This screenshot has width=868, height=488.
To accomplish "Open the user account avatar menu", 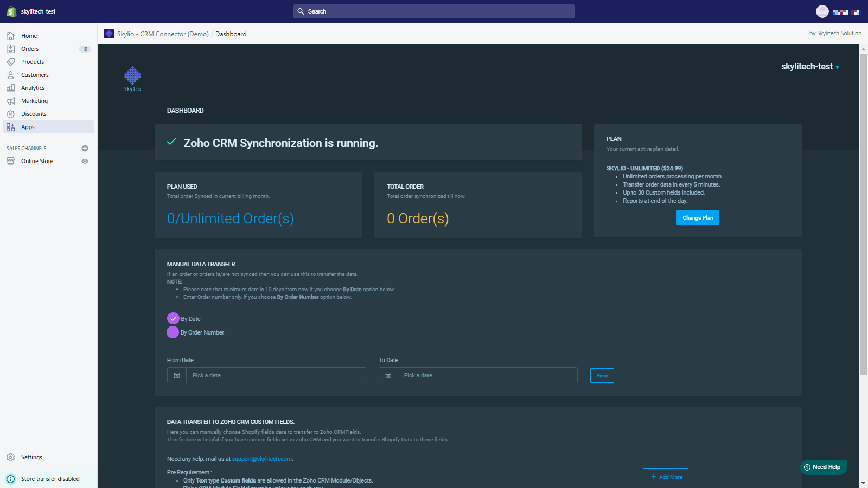I will [822, 11].
